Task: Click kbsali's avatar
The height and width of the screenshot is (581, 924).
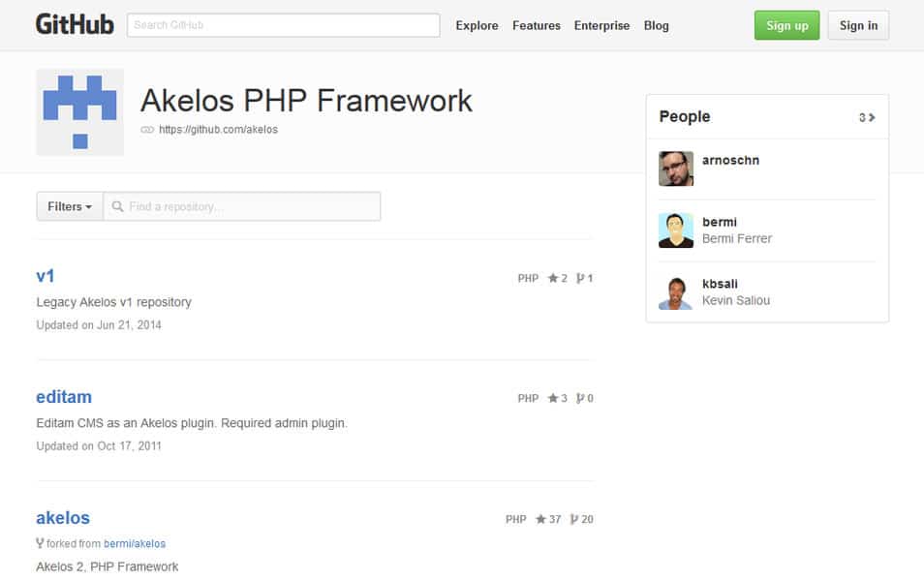Action: tap(676, 292)
